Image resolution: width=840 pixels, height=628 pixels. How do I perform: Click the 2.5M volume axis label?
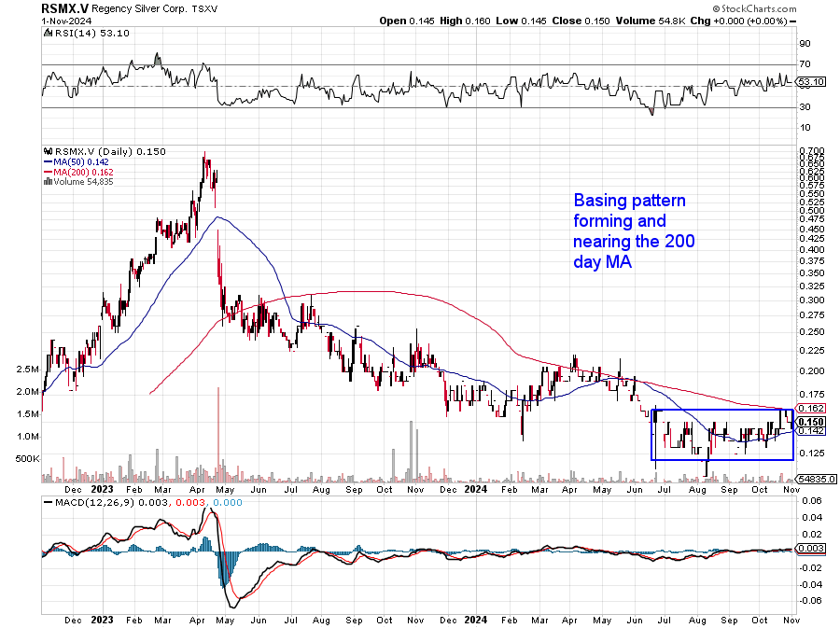point(28,370)
